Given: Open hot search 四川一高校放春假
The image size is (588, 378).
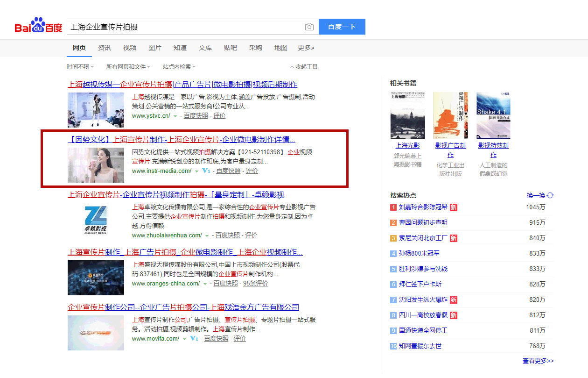Looking at the screenshot, I should coord(423,315).
